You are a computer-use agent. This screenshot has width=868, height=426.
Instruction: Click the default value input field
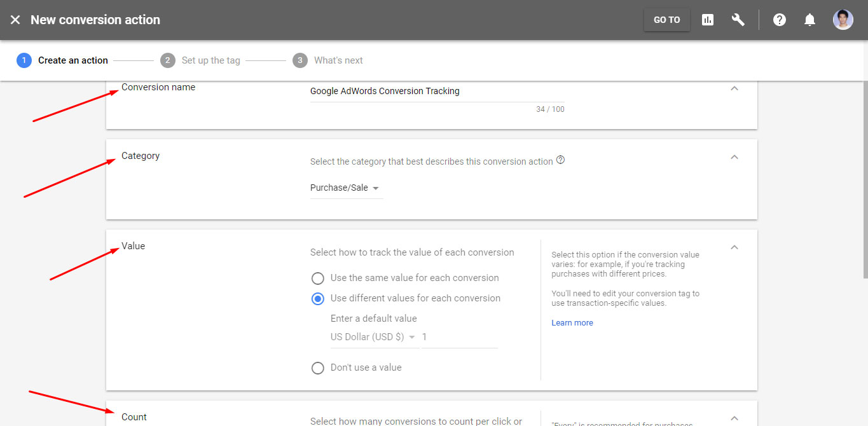click(x=460, y=337)
